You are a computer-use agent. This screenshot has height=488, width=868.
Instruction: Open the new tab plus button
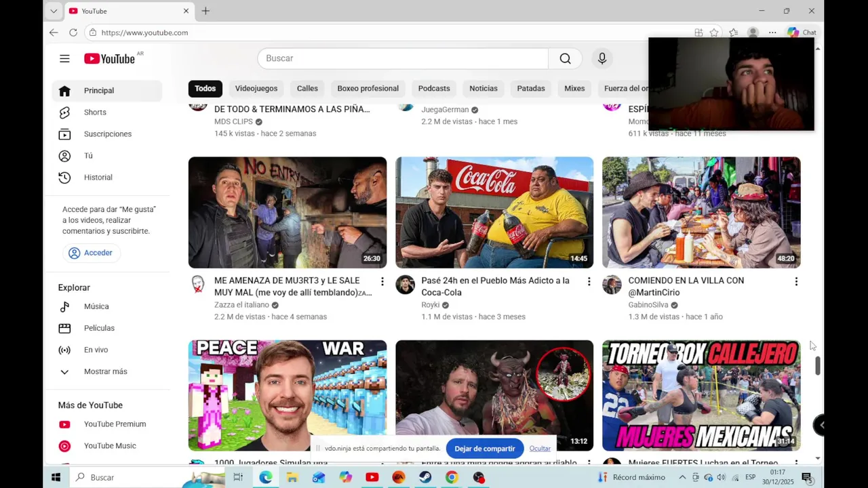click(205, 11)
